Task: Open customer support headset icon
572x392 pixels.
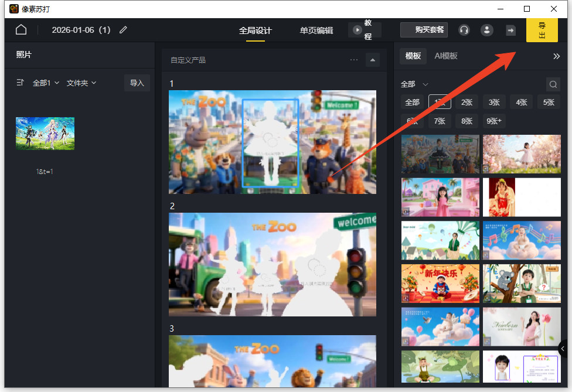Action: tap(464, 30)
